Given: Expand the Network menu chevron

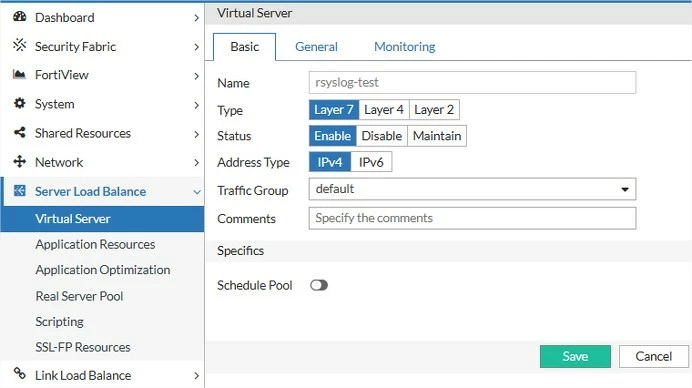Looking at the screenshot, I should pyautogui.click(x=196, y=163).
